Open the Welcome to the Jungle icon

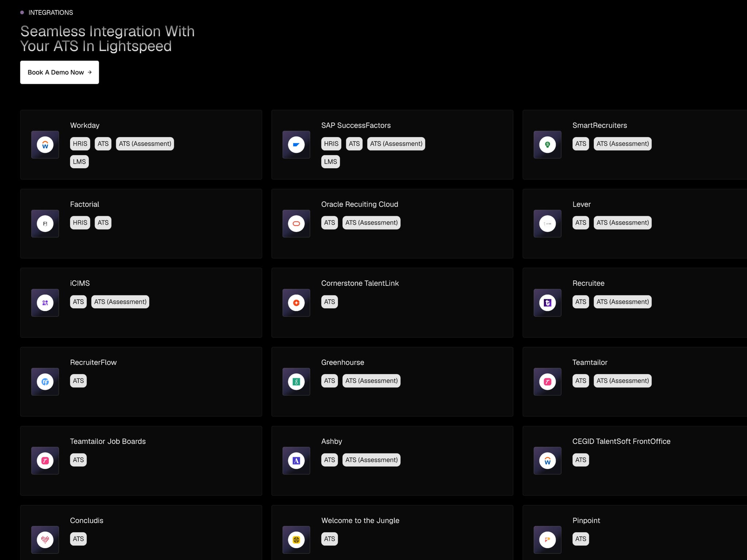[x=296, y=540]
